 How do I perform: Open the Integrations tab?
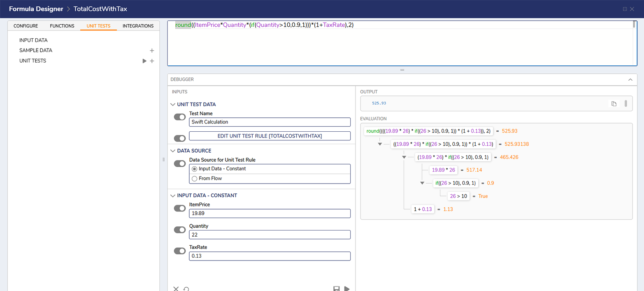point(138,26)
